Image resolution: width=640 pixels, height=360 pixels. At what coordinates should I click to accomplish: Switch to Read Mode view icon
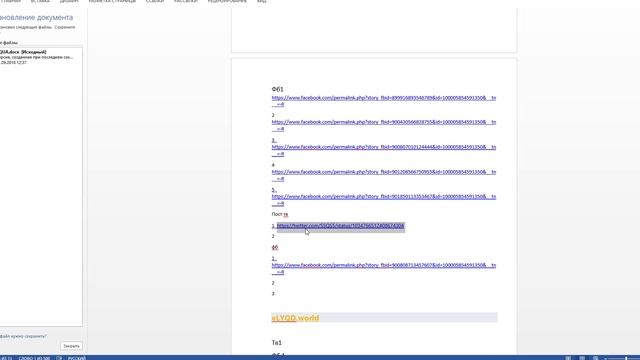coord(568,358)
